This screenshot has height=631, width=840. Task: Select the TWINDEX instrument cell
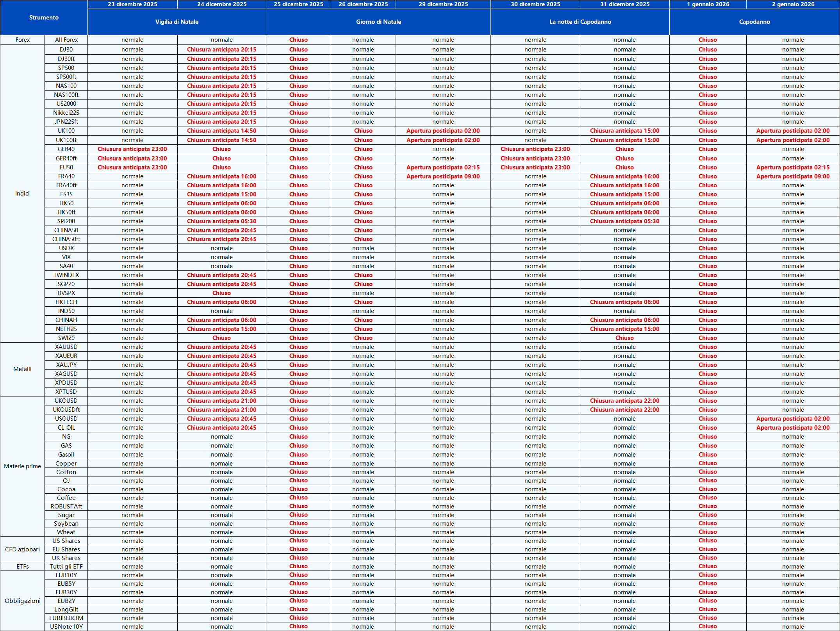[66, 275]
